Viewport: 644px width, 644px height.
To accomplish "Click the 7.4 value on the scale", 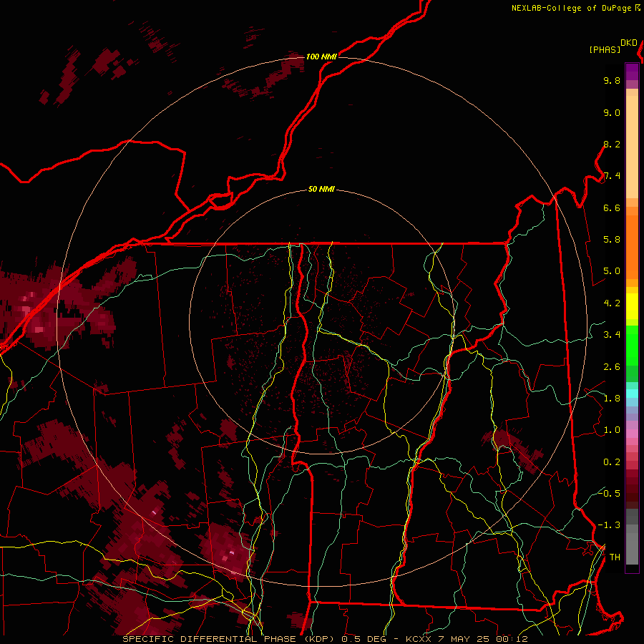I will tap(612, 176).
